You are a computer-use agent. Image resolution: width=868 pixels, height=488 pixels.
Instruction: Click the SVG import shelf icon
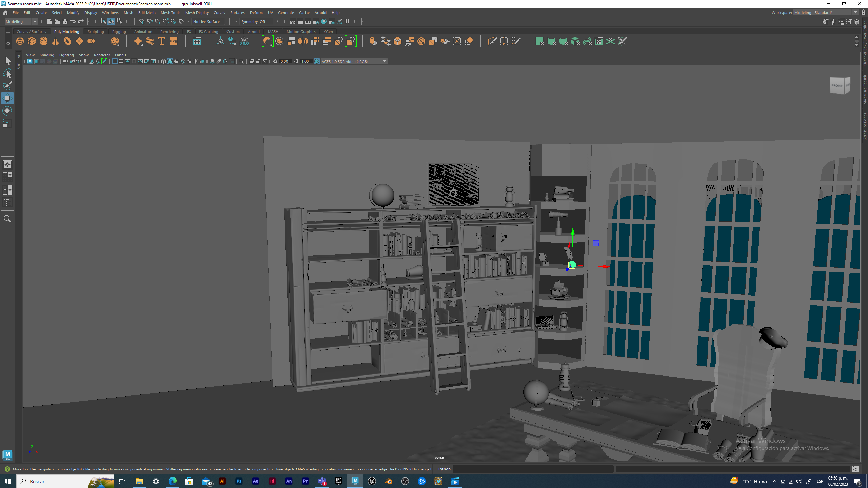pos(174,41)
